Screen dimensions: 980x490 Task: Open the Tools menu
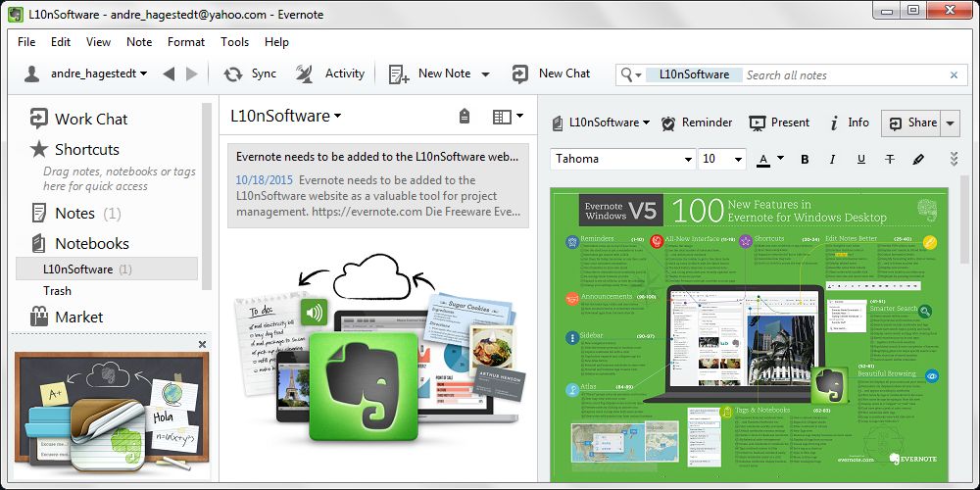234,42
